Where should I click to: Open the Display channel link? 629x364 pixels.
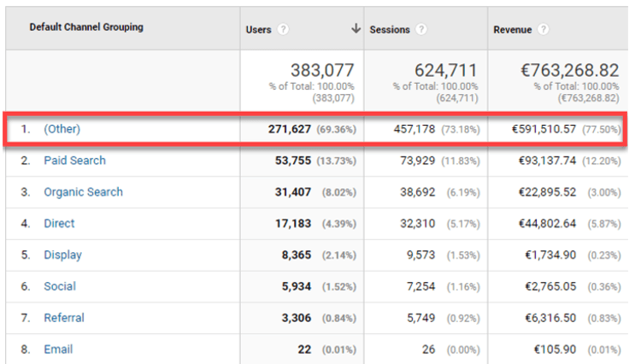[62, 255]
